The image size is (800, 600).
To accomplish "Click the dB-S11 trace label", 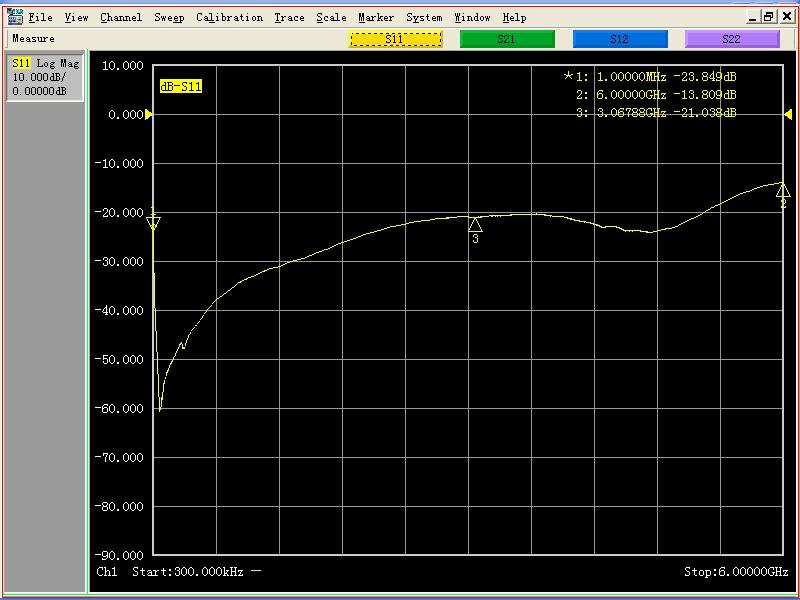I will [181, 86].
